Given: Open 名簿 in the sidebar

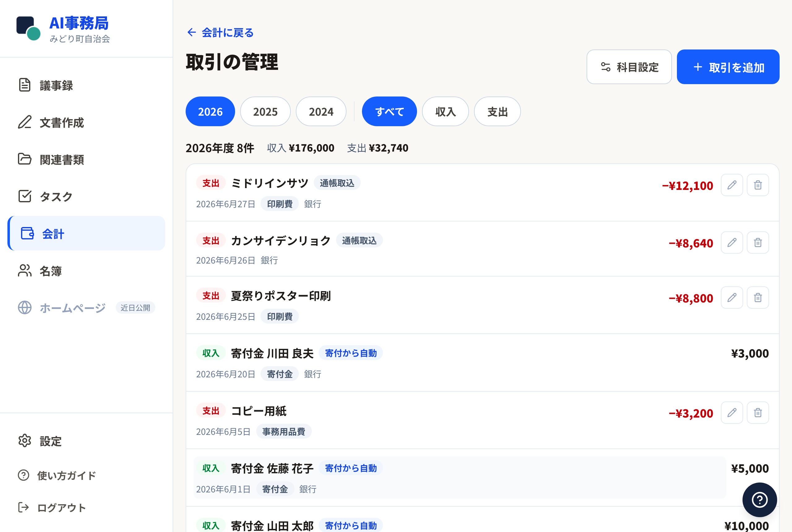Looking at the screenshot, I should click(86, 270).
